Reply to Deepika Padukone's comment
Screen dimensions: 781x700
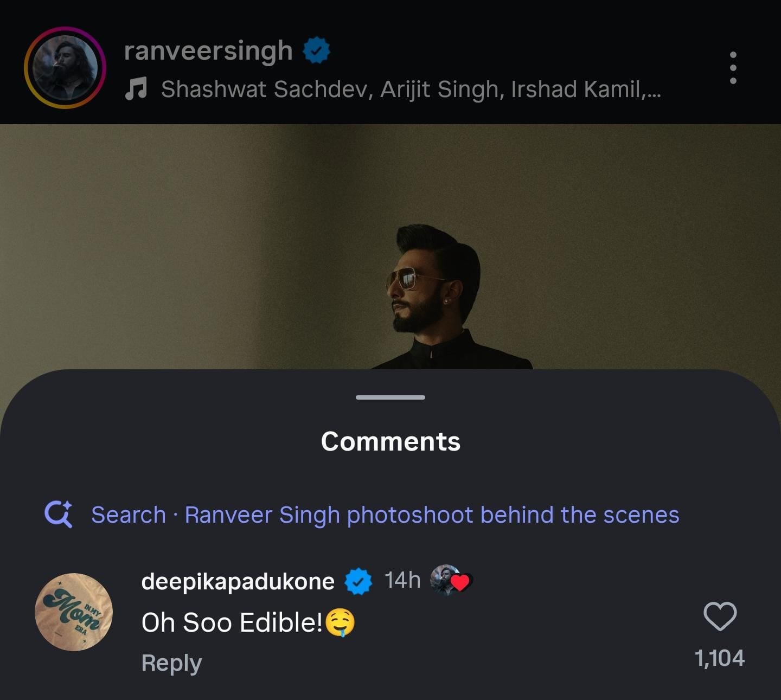coord(171,662)
